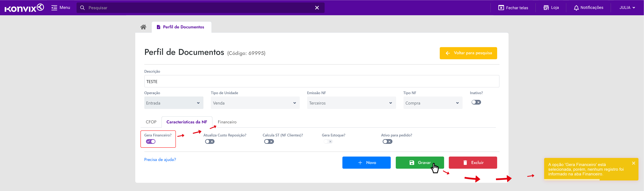Enable Ativo para pedido toggle
644x191 pixels.
point(387,141)
